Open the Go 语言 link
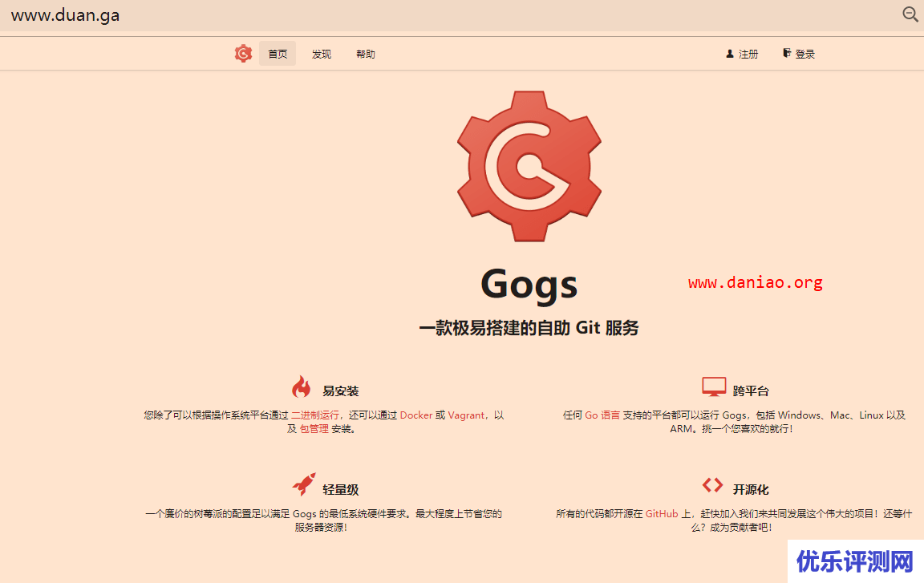This screenshot has height=583, width=924. (602, 415)
